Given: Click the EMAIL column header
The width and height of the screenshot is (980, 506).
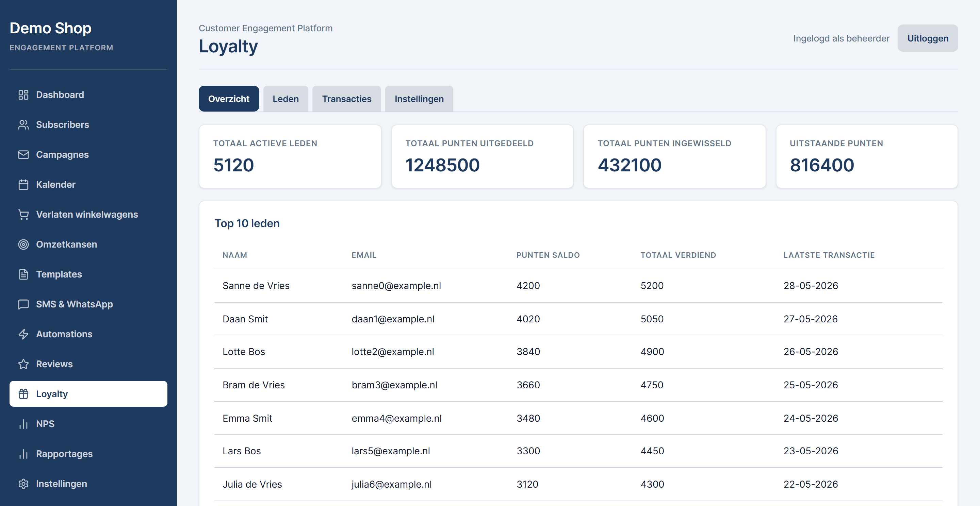Looking at the screenshot, I should tap(364, 255).
